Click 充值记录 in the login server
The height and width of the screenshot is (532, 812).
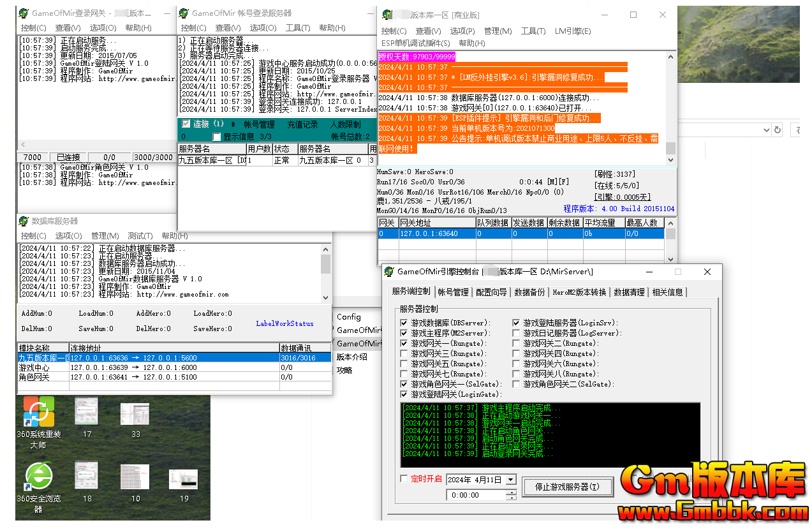303,124
